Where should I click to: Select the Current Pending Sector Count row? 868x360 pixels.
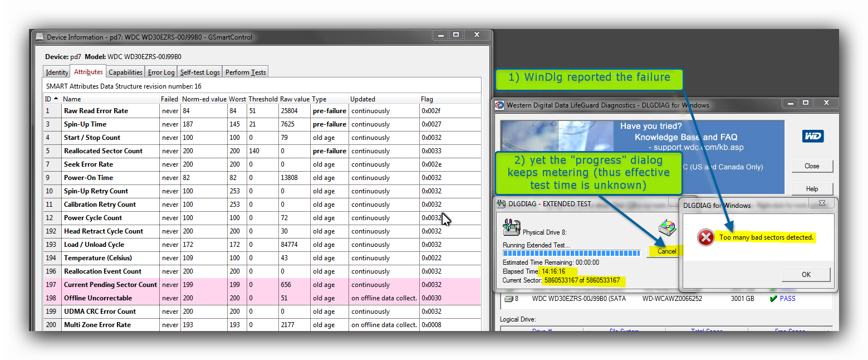[262, 285]
